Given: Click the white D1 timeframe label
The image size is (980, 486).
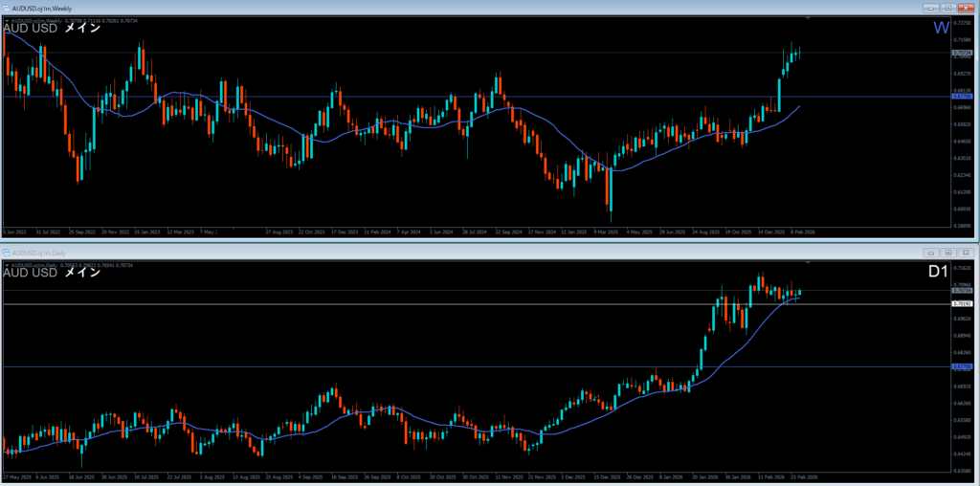Looking at the screenshot, I should coord(939,273).
